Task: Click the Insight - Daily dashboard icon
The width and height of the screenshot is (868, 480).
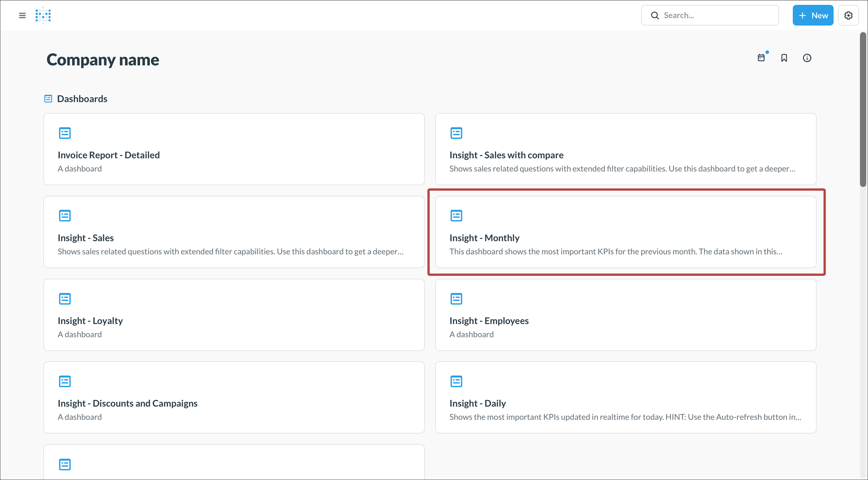Action: tap(456, 381)
